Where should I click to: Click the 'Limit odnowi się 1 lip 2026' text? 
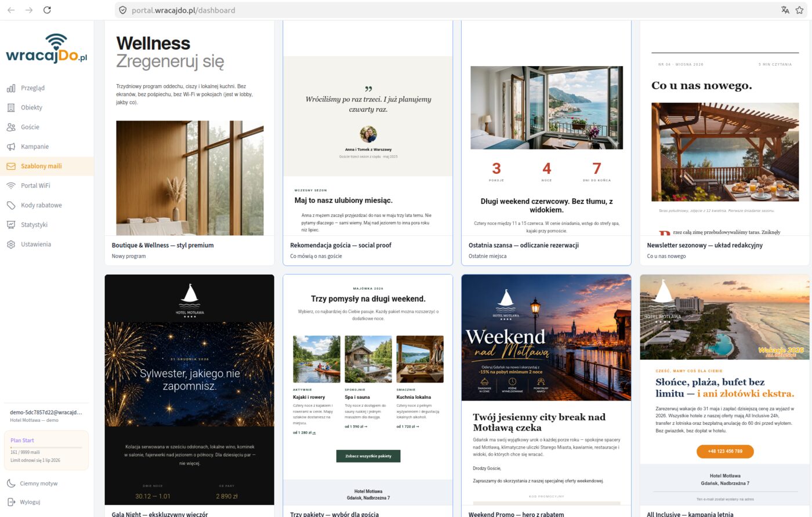click(x=35, y=460)
